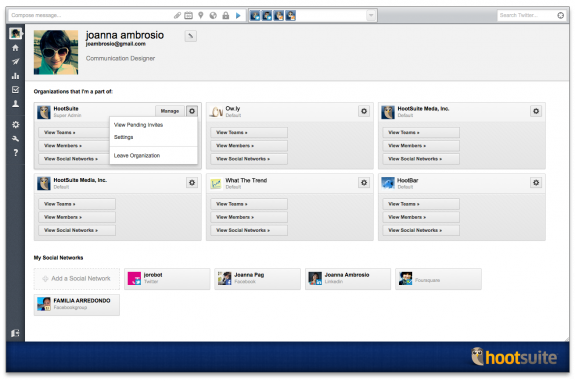575x381 pixels.
Task: Open the HootBar organization gear dropdown
Action: coord(536,183)
